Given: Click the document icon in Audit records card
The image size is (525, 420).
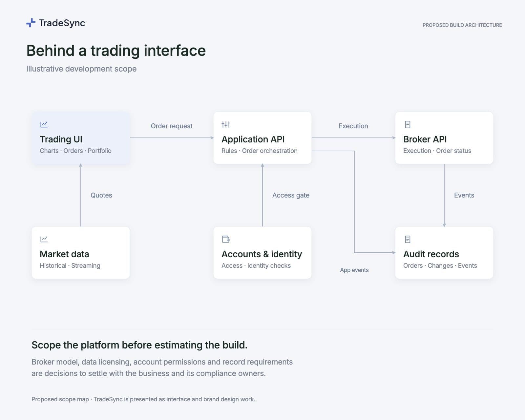Looking at the screenshot, I should pyautogui.click(x=408, y=239).
